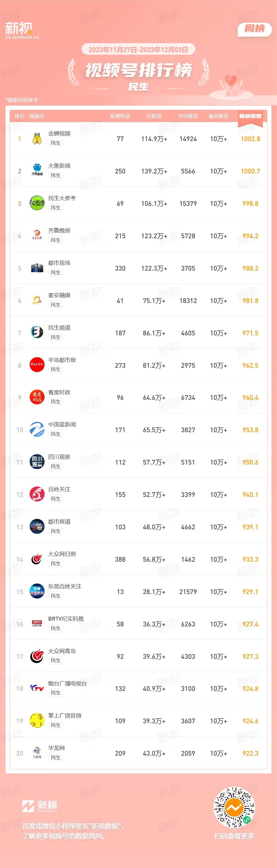277x868 pixels.
Task: Open the 烟台广播电视台 TV logo icon
Action: tap(37, 688)
